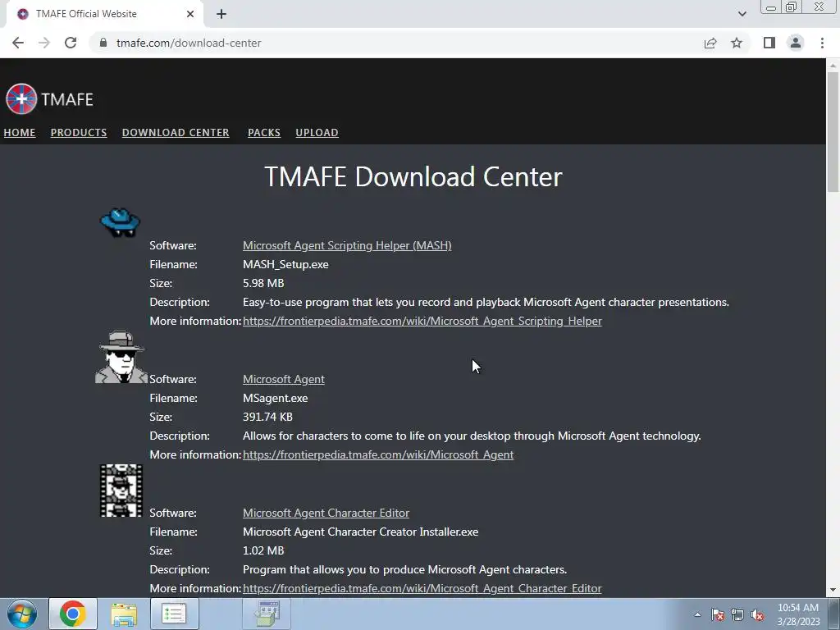Click size value 391.74 KB

(x=268, y=417)
